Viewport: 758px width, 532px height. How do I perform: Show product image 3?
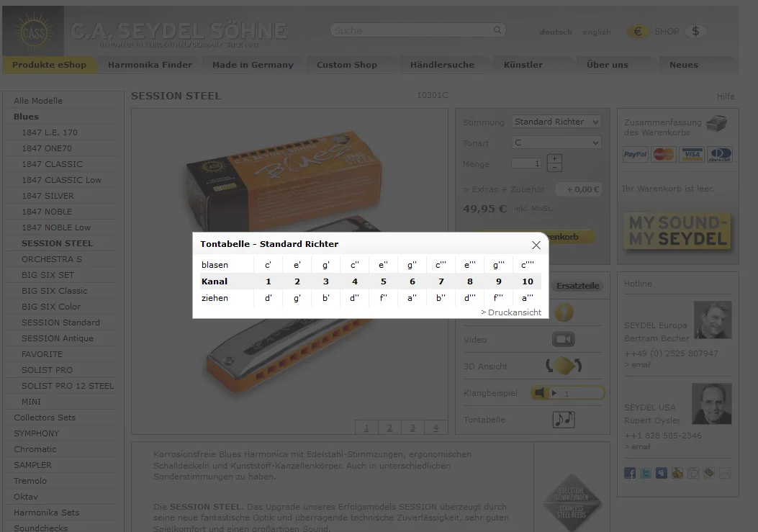coord(412,428)
